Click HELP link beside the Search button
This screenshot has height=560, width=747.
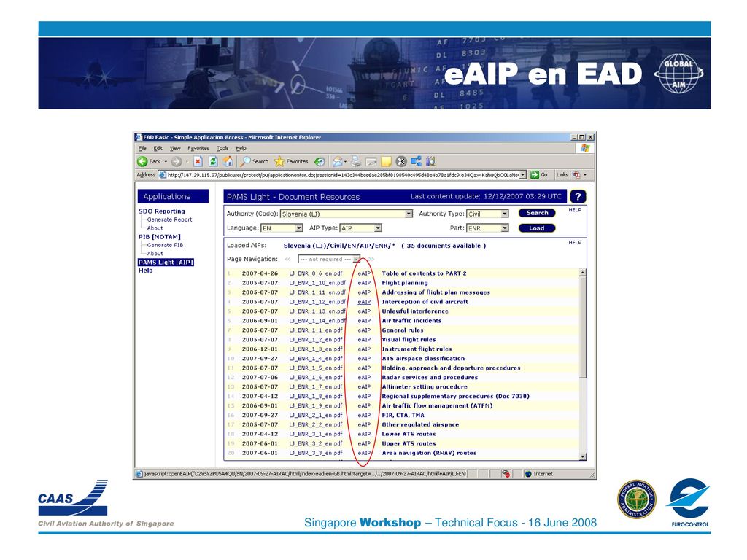(575, 210)
